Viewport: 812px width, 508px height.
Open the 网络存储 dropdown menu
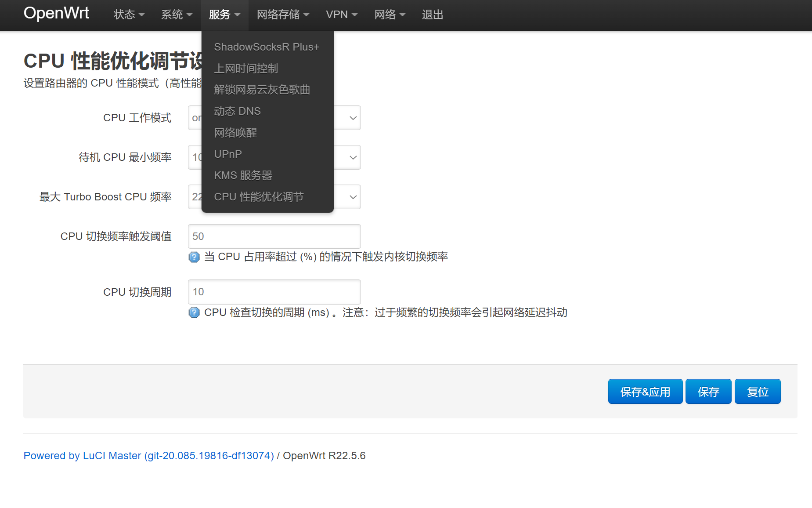click(x=282, y=15)
